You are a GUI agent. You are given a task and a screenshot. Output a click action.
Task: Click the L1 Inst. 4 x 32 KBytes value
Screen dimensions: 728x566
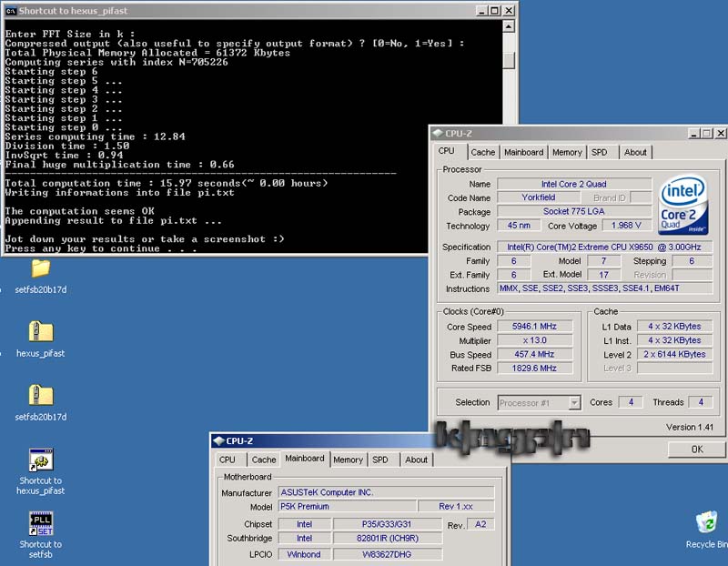tap(674, 340)
